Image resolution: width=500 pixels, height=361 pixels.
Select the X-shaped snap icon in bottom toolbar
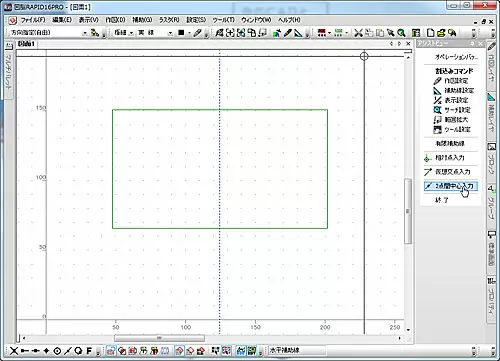coord(14,351)
